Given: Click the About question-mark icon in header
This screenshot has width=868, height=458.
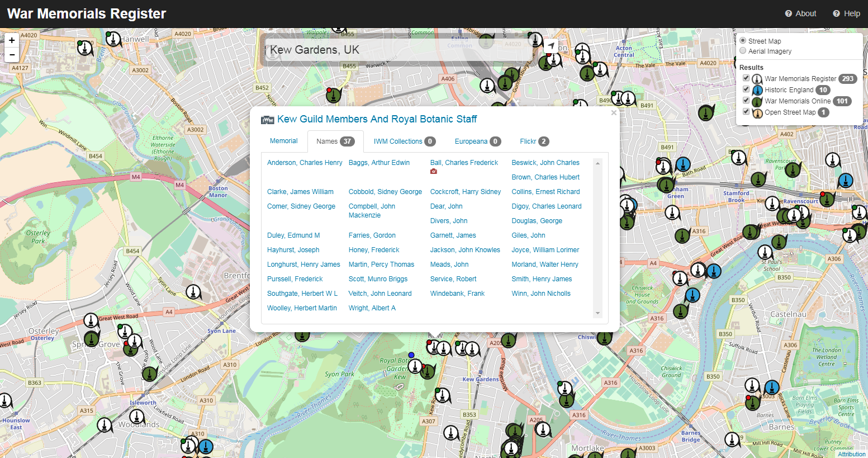Looking at the screenshot, I should tap(788, 13).
